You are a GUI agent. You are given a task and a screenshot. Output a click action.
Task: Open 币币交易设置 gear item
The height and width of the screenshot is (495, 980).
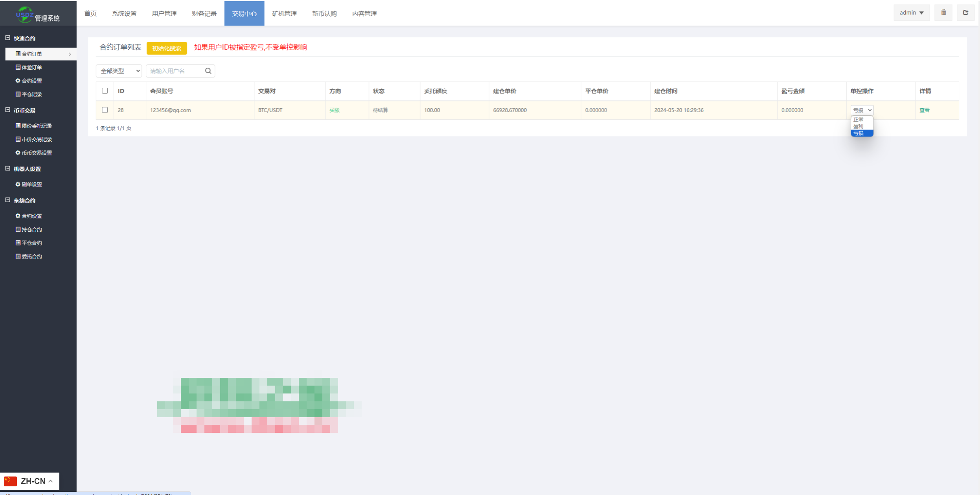point(36,153)
